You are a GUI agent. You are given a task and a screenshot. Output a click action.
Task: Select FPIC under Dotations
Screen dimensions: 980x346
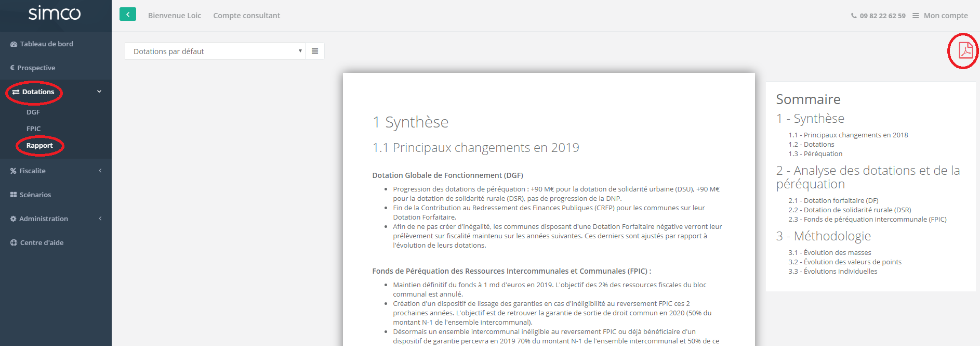click(33, 129)
